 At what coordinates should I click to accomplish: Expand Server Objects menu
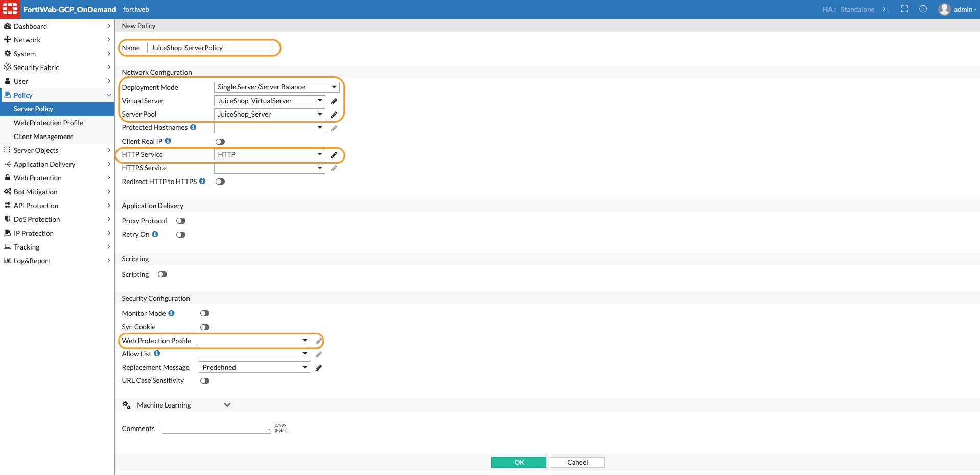(57, 150)
